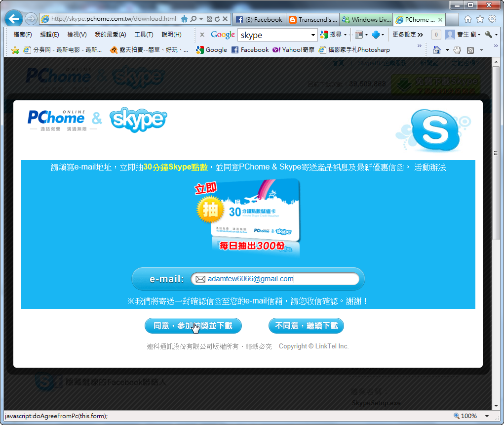The width and height of the screenshot is (504, 425).
Task: Click the Google toolbar search box
Action: click(x=274, y=35)
